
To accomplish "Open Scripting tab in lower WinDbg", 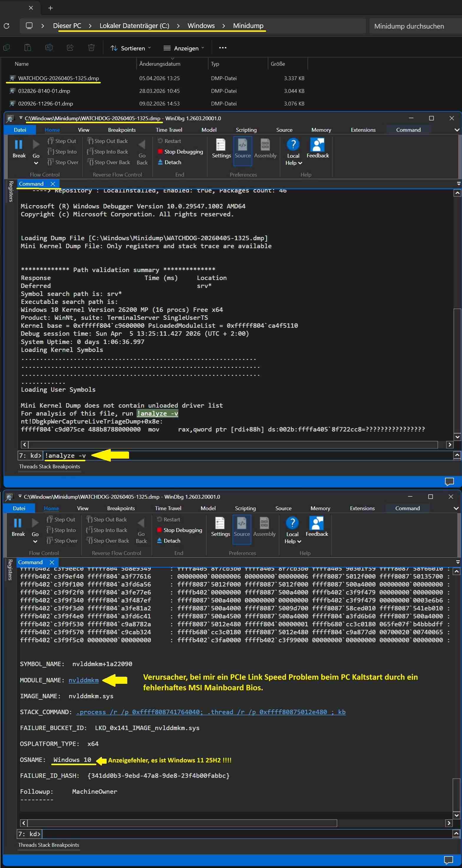I will pos(245,508).
